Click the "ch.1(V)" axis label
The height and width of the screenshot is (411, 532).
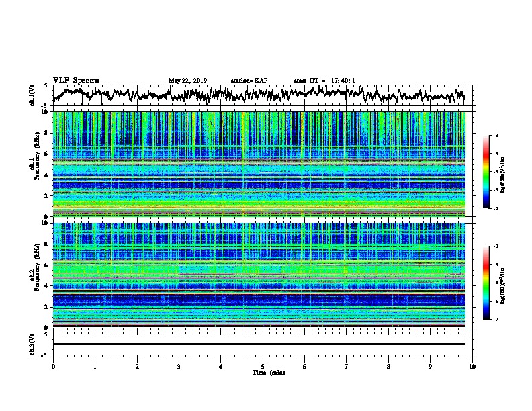click(x=32, y=95)
